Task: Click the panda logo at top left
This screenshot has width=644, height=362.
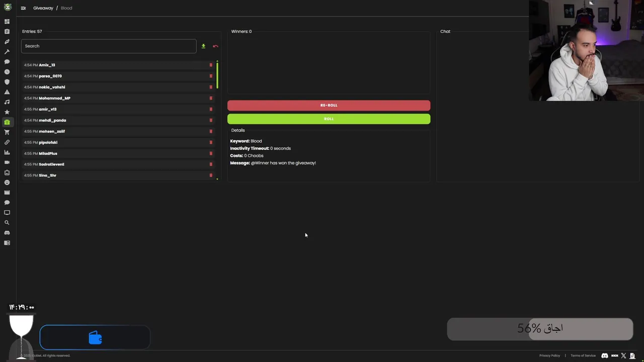Action: pyautogui.click(x=8, y=8)
